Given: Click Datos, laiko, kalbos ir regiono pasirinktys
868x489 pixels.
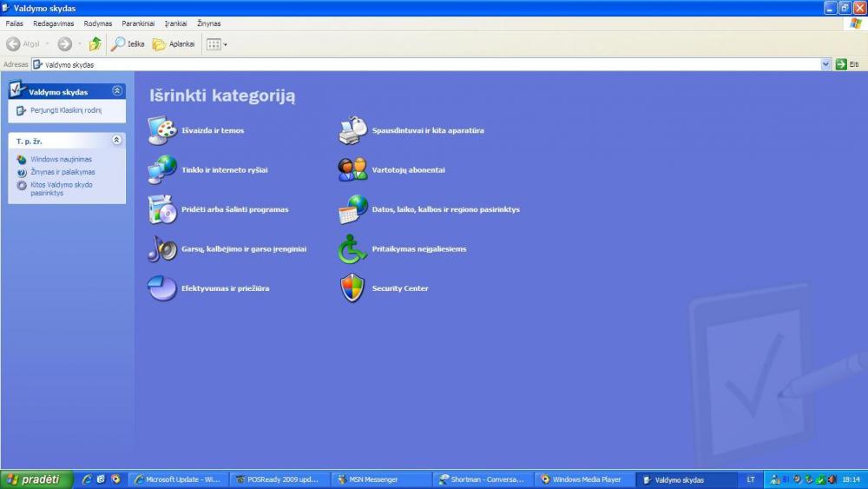Looking at the screenshot, I should pyautogui.click(x=445, y=209).
